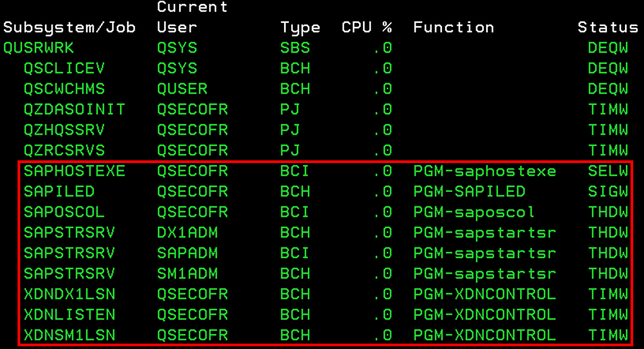644x349 pixels.
Task: Click the DX1ADM user value
Action: [187, 233]
